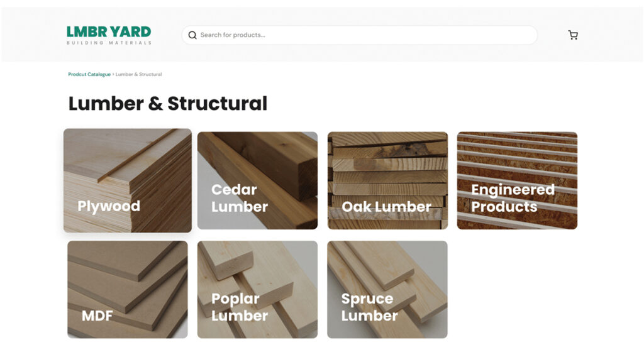644x362 pixels.
Task: Open the shopping cart icon
Action: point(573,35)
